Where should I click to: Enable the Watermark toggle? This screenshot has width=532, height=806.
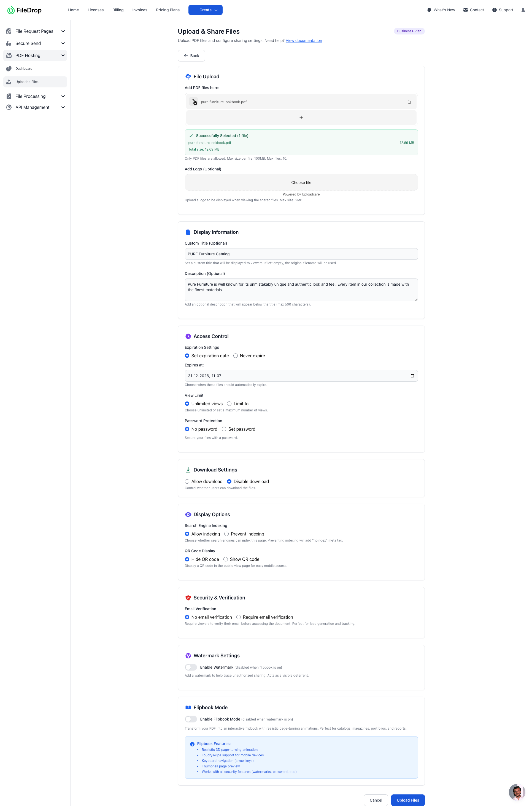tap(191, 668)
